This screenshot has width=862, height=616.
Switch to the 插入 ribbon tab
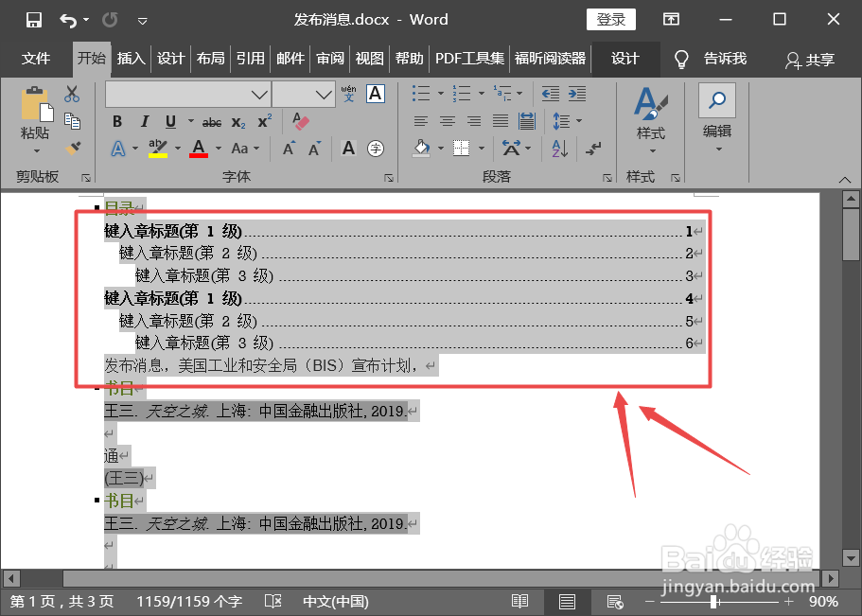click(131, 59)
